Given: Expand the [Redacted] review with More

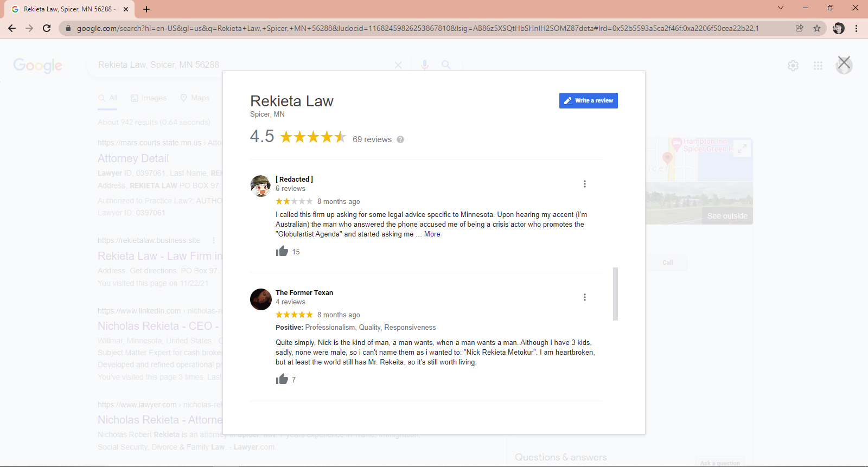Looking at the screenshot, I should tap(432, 234).
